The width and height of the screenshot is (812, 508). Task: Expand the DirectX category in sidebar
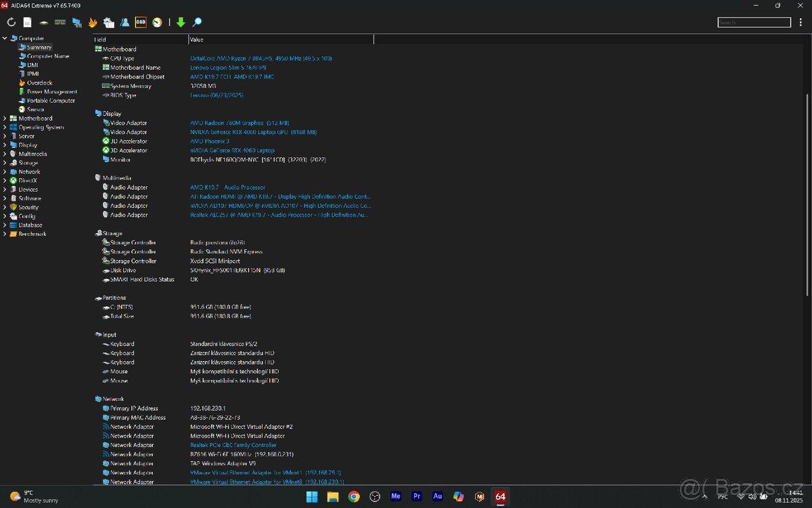pyautogui.click(x=5, y=180)
